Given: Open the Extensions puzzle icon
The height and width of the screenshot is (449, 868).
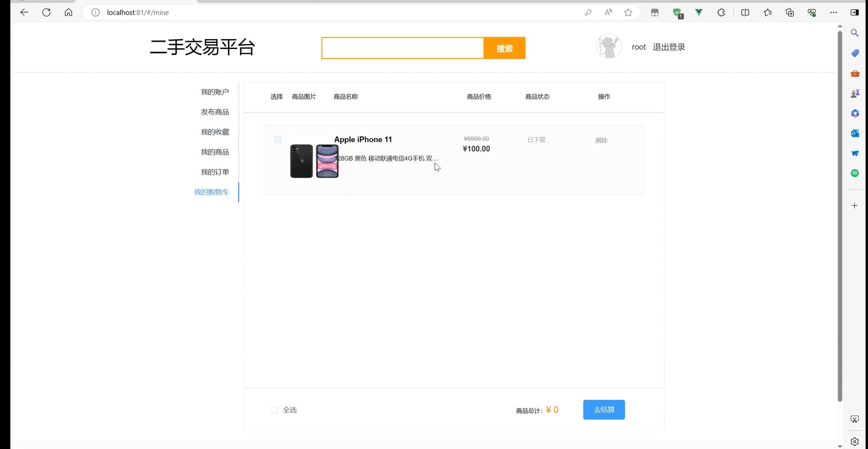Looking at the screenshot, I should tap(721, 12).
